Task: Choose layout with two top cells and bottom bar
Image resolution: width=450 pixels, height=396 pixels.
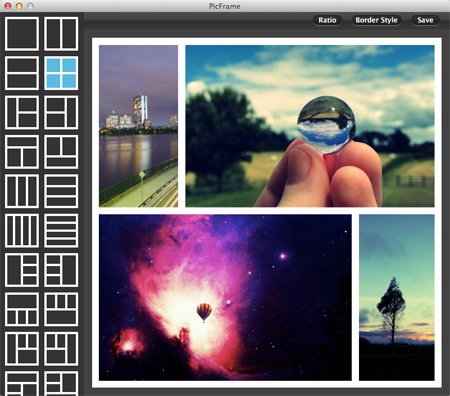Action: click(x=61, y=152)
